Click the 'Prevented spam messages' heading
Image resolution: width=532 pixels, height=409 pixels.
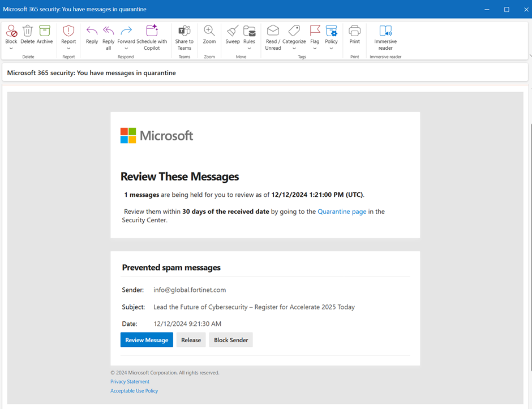[171, 268]
